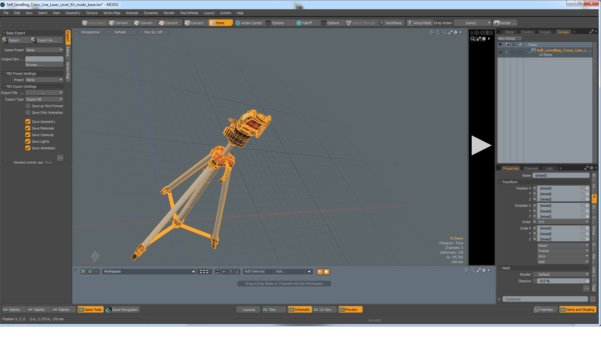
Task: Maximize the 3D viewport with expand icon
Action: 450,32
